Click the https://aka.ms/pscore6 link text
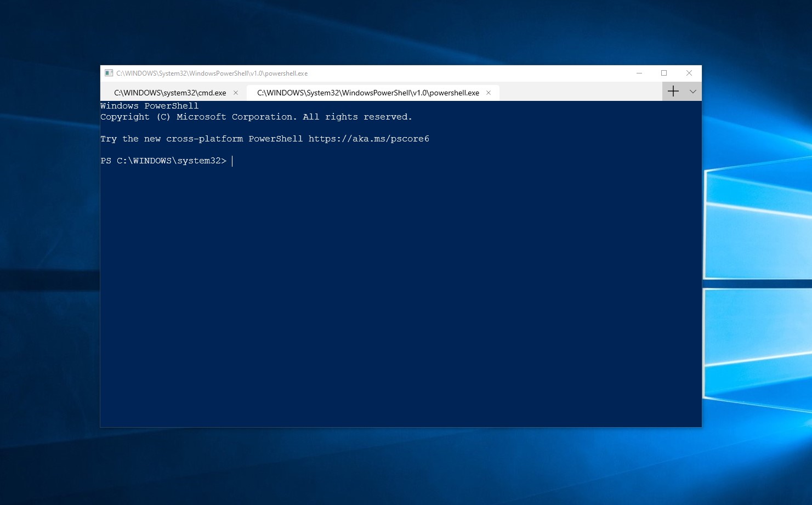The image size is (812, 505). click(368, 139)
